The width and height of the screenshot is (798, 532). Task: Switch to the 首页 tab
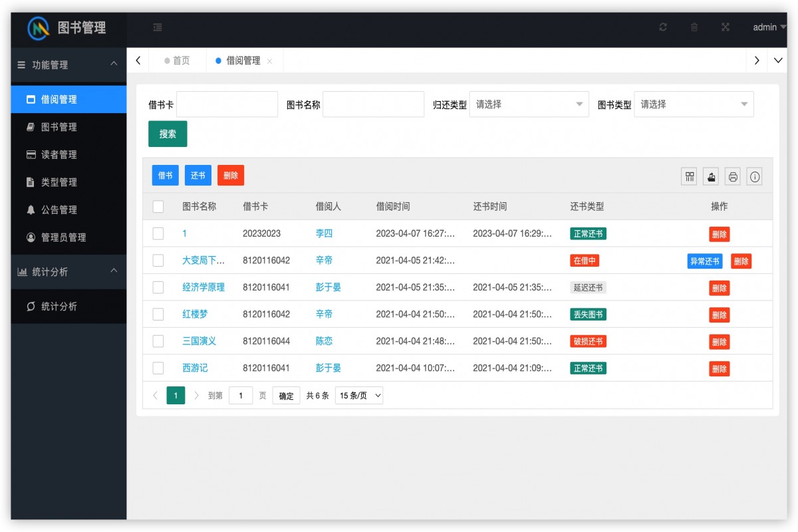(181, 60)
